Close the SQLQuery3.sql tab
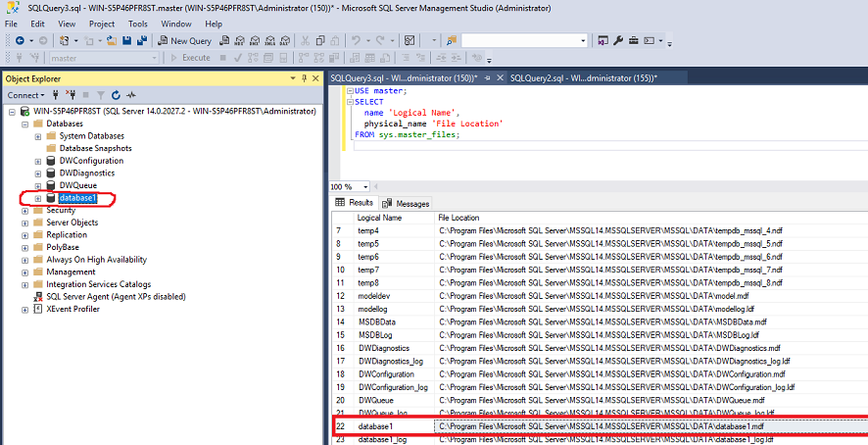 (x=500, y=78)
